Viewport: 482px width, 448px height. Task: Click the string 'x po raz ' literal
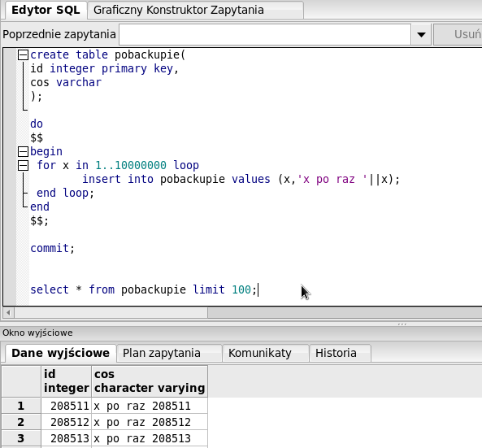click(x=332, y=179)
